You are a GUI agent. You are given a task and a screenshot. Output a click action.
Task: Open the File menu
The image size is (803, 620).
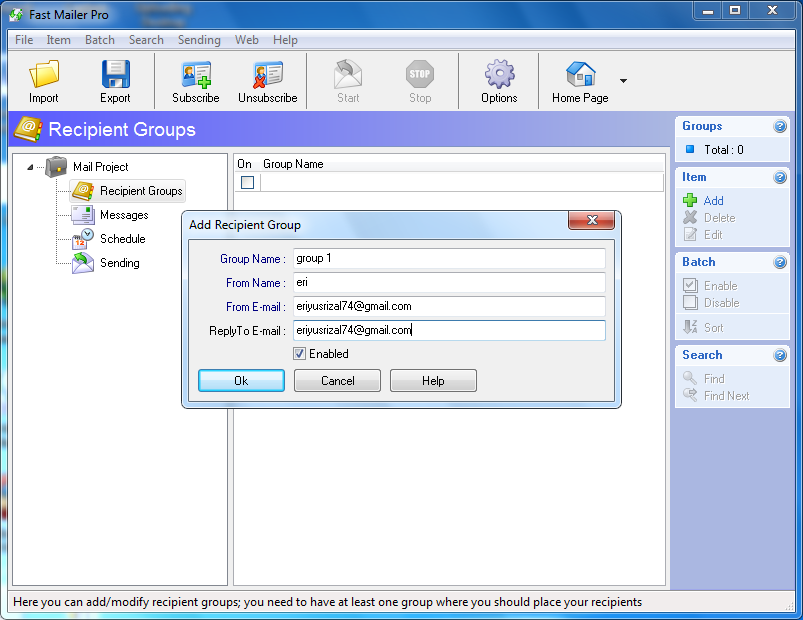click(x=24, y=39)
